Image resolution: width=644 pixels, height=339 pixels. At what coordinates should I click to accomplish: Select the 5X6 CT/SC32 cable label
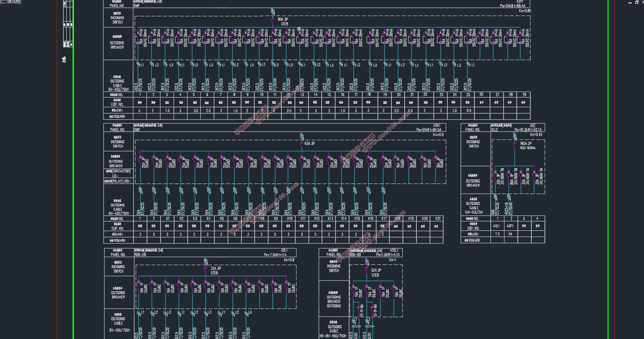(495, 209)
